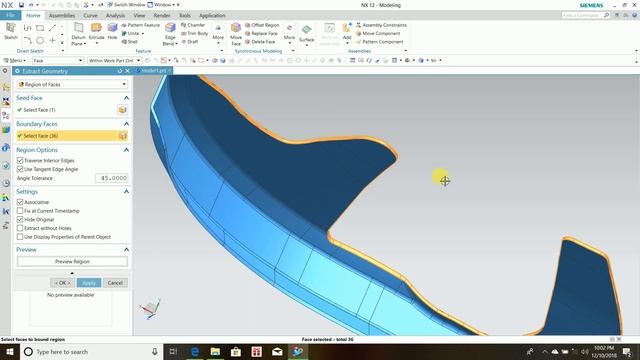Click the Cancel button
The width and height of the screenshot is (640, 360).
coord(115,282)
